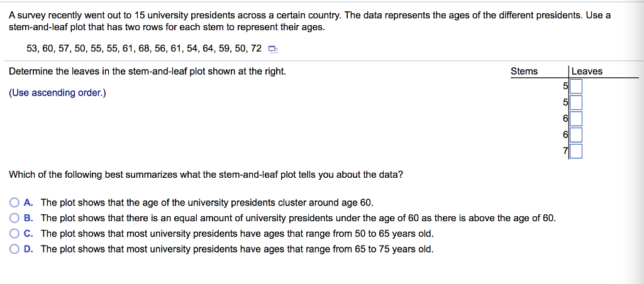This screenshot has height=284, width=644.
Task: Select radio button for option A
Action: 14,203
